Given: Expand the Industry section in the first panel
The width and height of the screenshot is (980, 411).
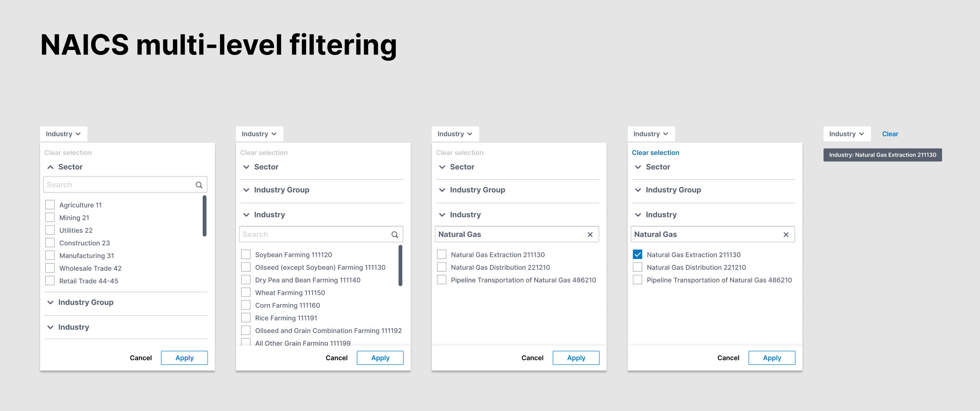Looking at the screenshot, I should click(x=50, y=327).
